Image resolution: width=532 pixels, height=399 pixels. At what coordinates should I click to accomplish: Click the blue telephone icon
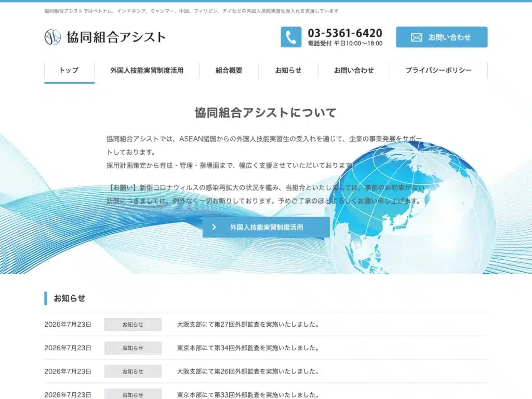(x=291, y=37)
